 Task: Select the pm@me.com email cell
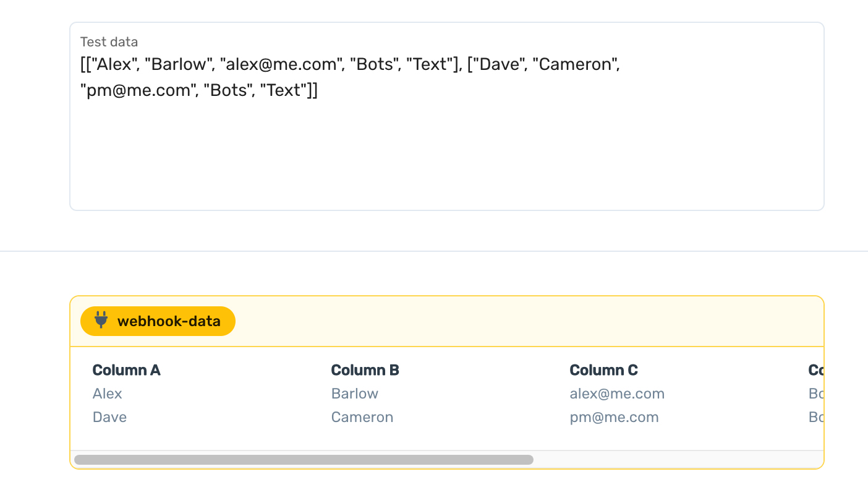(614, 417)
